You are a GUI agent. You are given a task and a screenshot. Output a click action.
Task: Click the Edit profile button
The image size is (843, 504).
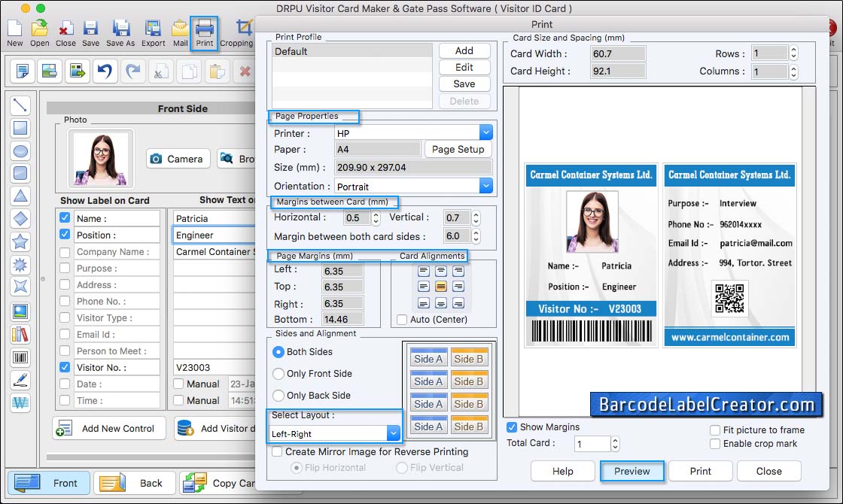coord(464,67)
